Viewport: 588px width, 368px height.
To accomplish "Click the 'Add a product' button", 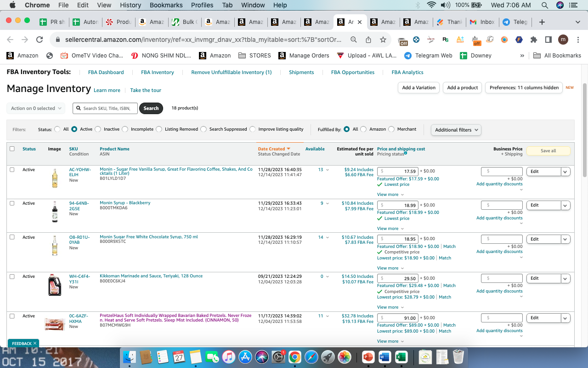I will click(463, 88).
